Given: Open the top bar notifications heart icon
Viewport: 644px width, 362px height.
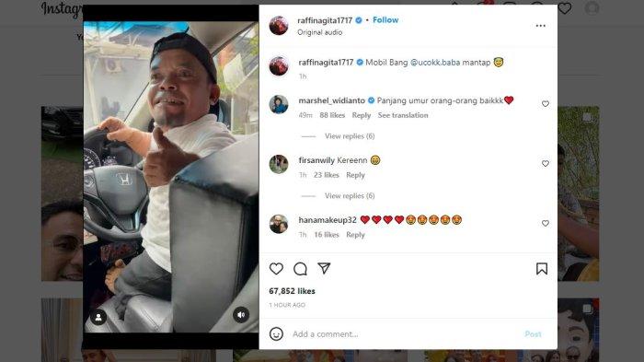Looking at the screenshot, I should pyautogui.click(x=564, y=8).
